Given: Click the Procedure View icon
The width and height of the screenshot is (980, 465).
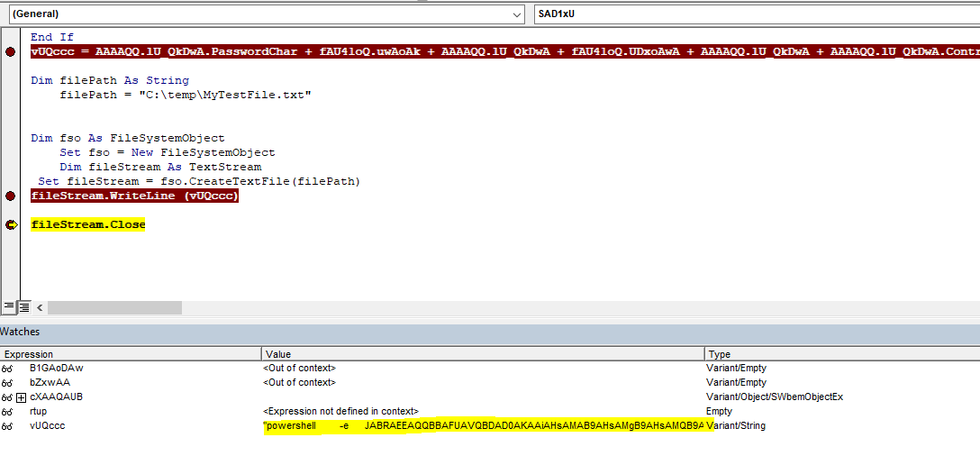Looking at the screenshot, I should pyautogui.click(x=8, y=307).
